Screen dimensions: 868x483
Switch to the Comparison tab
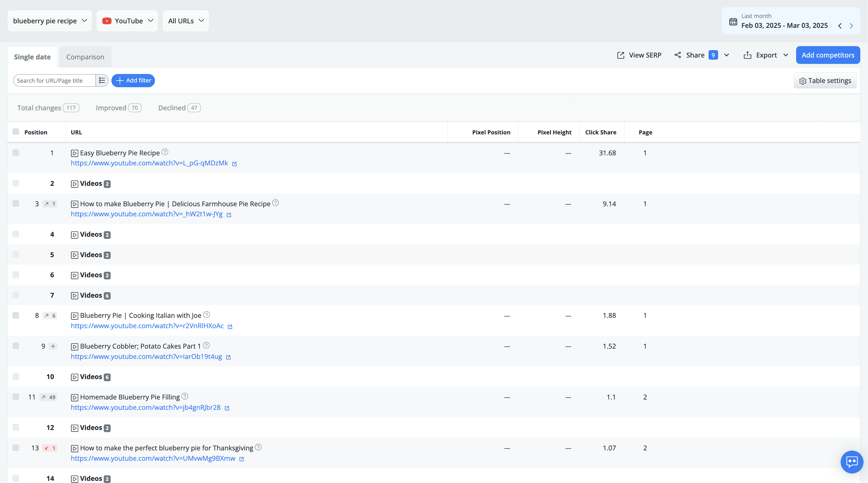pyautogui.click(x=85, y=57)
